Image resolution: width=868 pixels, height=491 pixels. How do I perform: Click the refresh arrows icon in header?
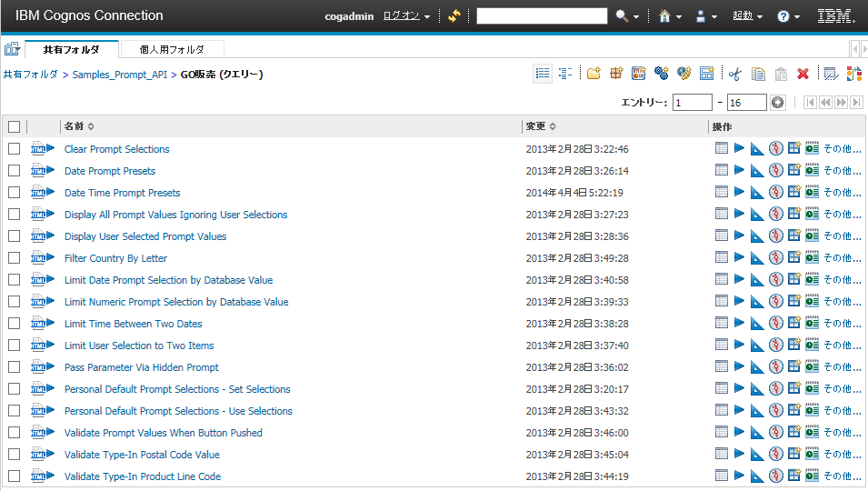coord(454,16)
